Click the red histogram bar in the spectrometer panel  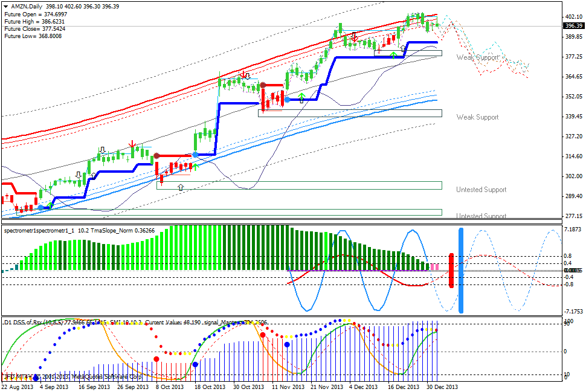pos(450,272)
